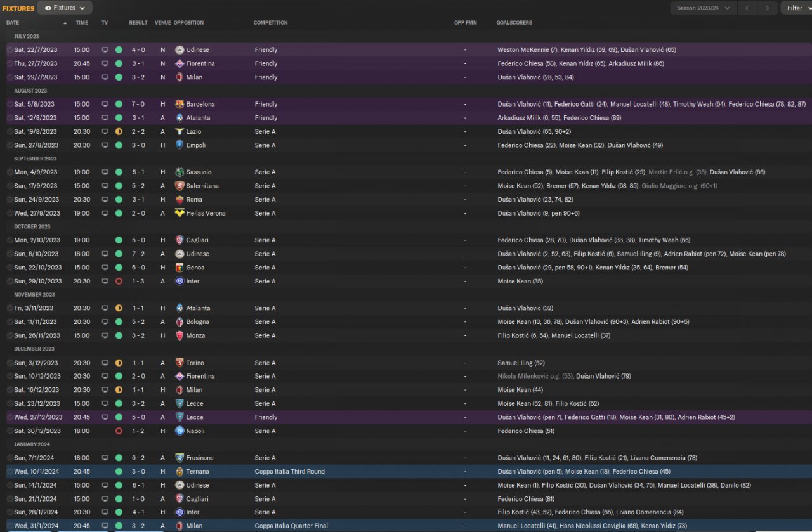
Task: Click the Hellas Verona club badge
Action: point(180,214)
